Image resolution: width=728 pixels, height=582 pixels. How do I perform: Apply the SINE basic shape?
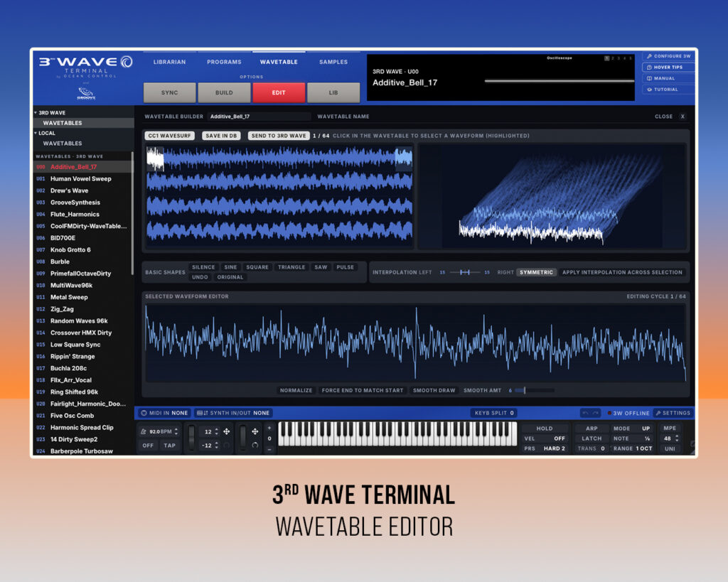pyautogui.click(x=230, y=267)
